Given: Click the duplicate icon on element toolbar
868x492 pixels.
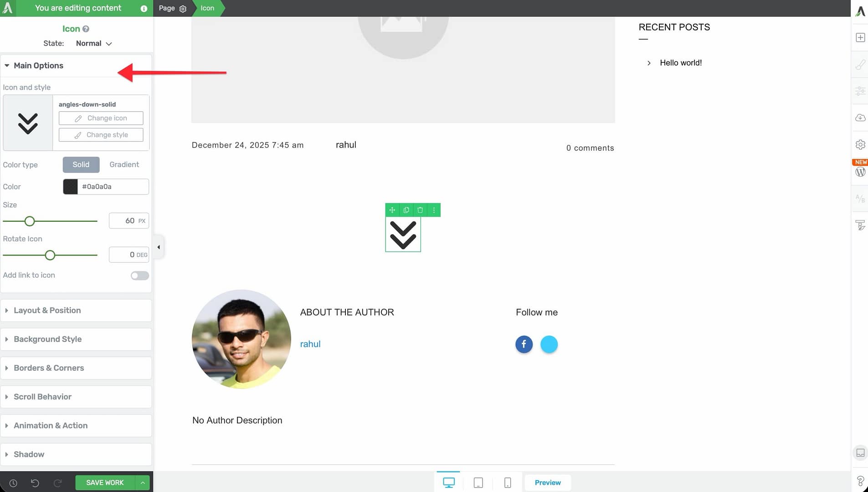Looking at the screenshot, I should coord(406,210).
